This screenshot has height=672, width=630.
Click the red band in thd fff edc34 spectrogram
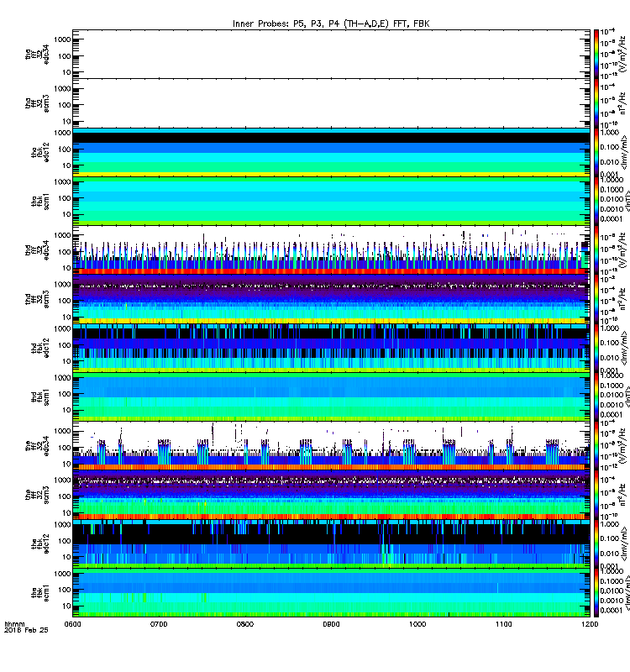(331, 271)
